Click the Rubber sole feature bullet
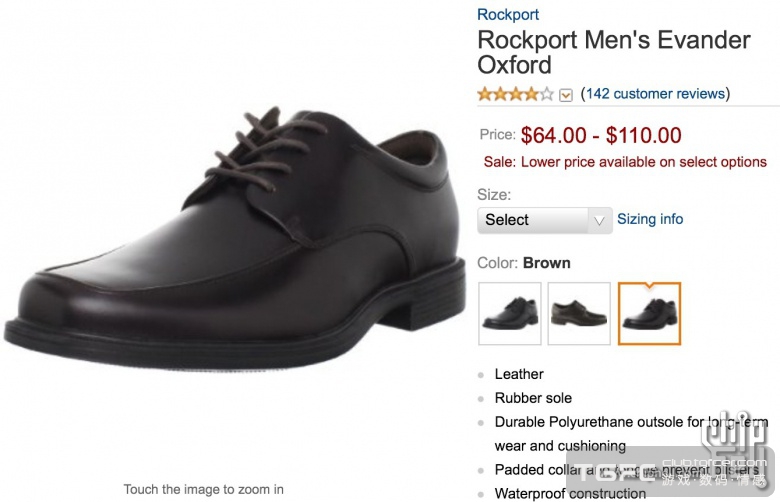The height and width of the screenshot is (502, 780). (x=533, y=398)
